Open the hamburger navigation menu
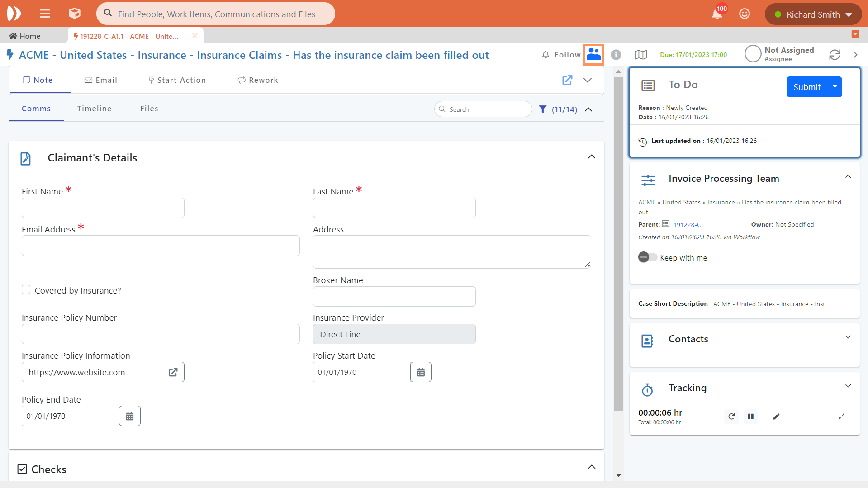 (x=45, y=14)
